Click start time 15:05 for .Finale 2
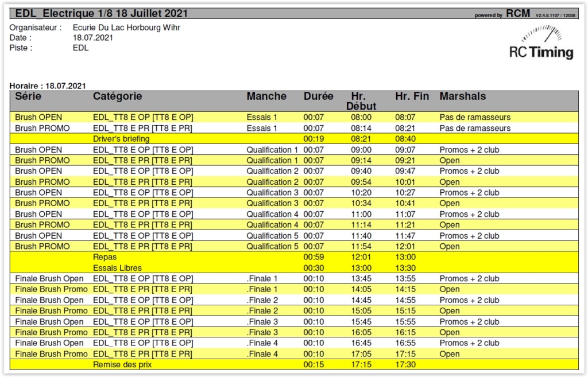The height and width of the screenshot is (377, 588). pos(361,311)
